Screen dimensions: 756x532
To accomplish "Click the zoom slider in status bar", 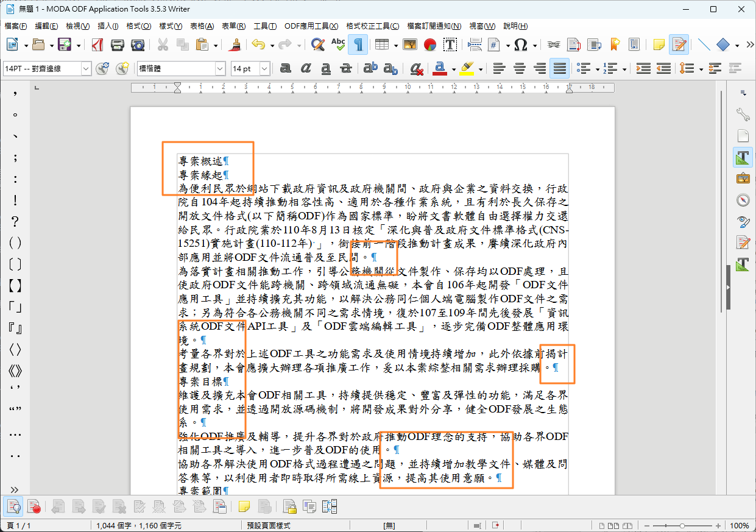I will point(682,525).
